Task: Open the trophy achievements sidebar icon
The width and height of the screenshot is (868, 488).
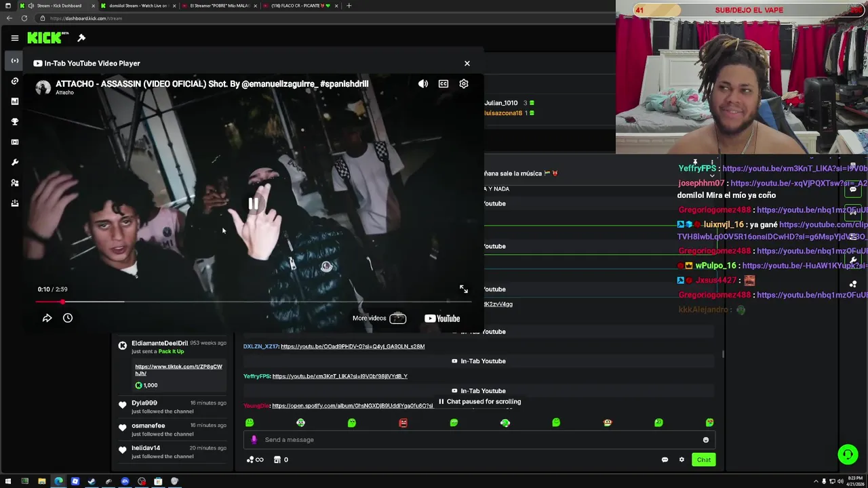Action: click(x=14, y=122)
